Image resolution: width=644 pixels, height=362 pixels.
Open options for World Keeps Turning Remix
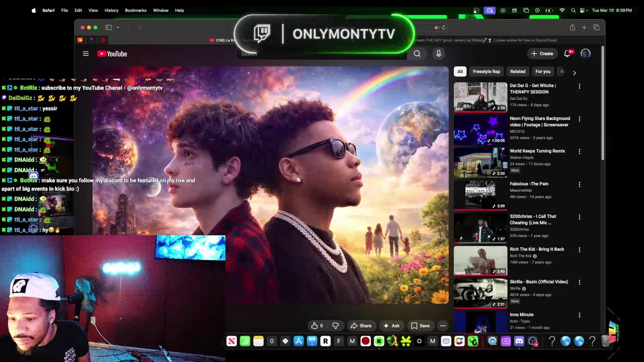[580, 152]
